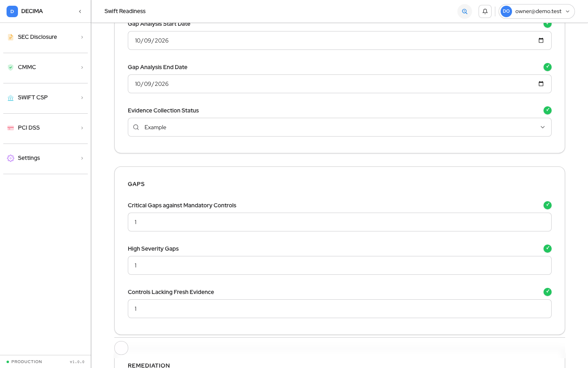Screen dimensions: 588x368
Task: Open the owner@demo.test account menu
Action: coord(537,11)
